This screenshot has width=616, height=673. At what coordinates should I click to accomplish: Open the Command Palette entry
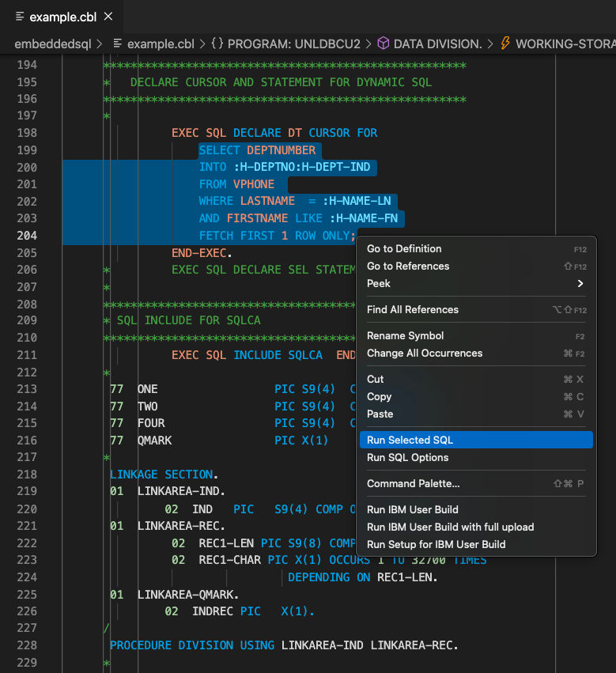point(412,483)
